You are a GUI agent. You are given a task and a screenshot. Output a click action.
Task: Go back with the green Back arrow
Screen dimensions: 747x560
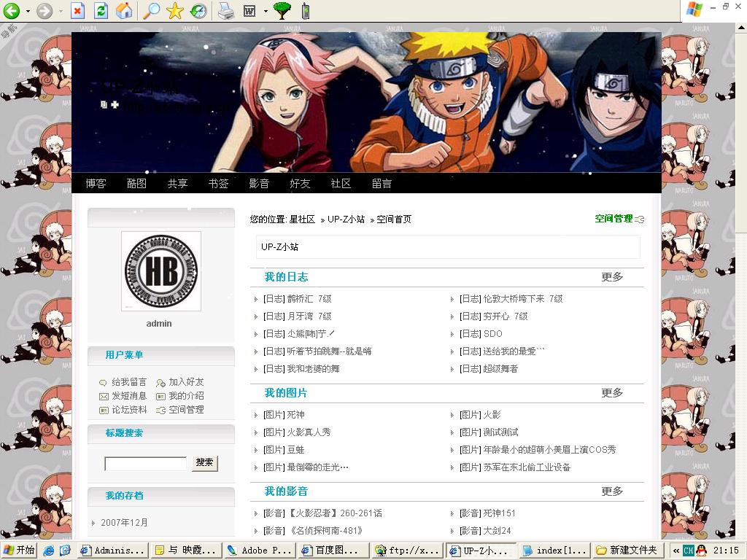coord(11,10)
